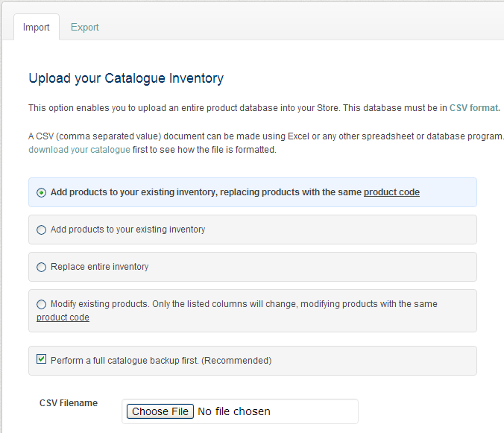Viewport: 504px width, 433px height.
Task: Click the download your catalogue link
Action: (79, 150)
